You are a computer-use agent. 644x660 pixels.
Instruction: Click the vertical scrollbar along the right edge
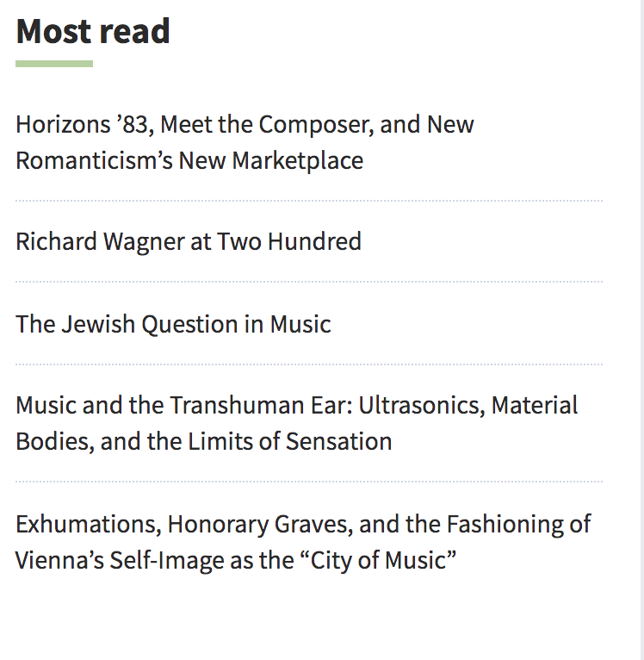(x=642, y=330)
